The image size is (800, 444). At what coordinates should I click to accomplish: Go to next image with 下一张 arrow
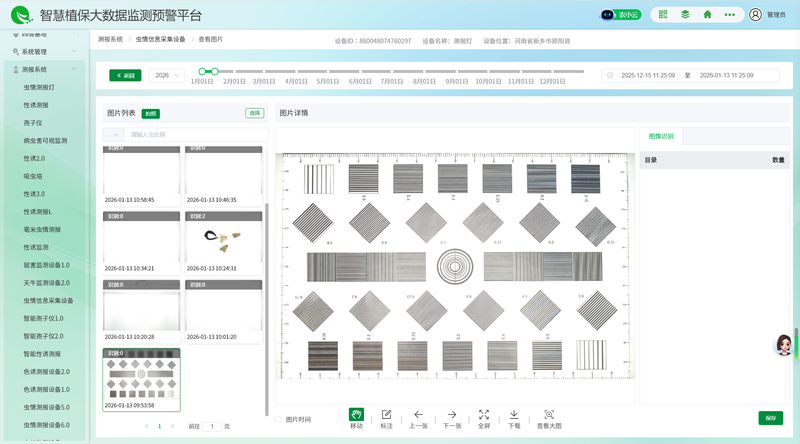tap(452, 418)
